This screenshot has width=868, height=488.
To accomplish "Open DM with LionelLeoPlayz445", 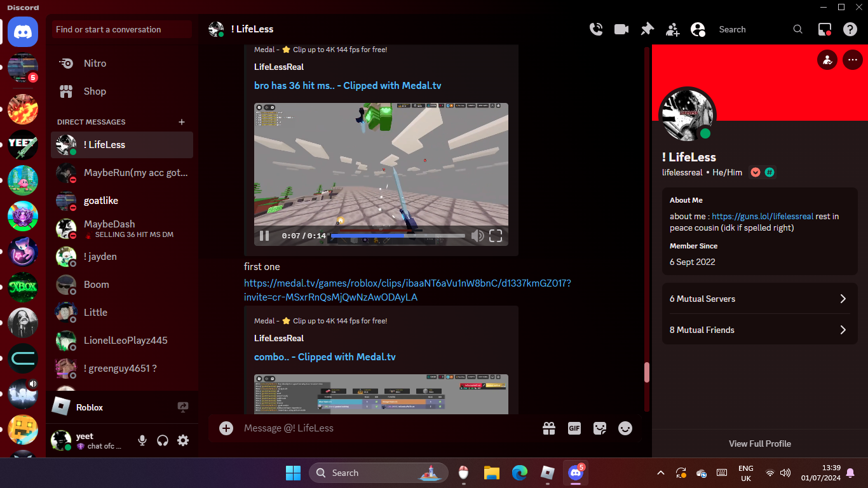I will pos(122,341).
